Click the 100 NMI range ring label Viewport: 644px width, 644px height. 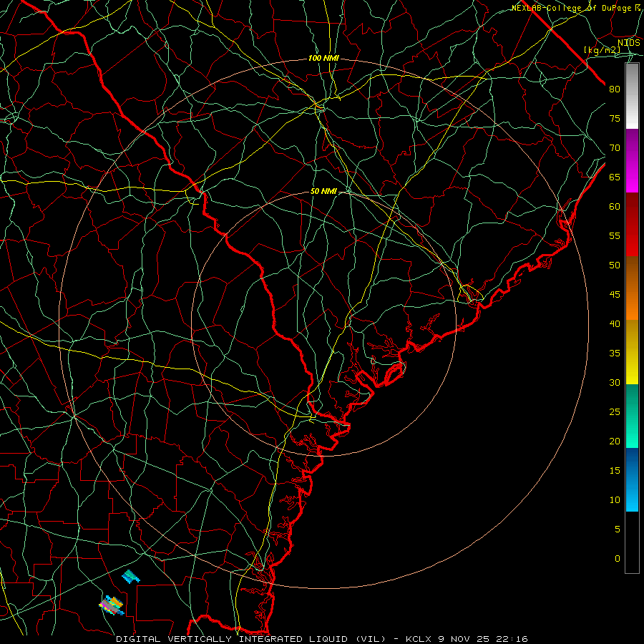323,59
